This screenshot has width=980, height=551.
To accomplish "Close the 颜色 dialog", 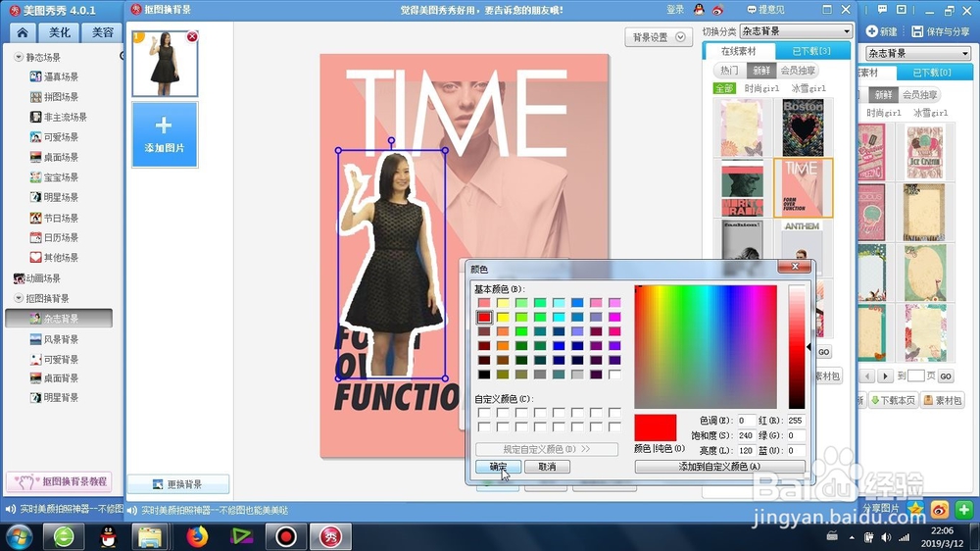I will tap(795, 267).
